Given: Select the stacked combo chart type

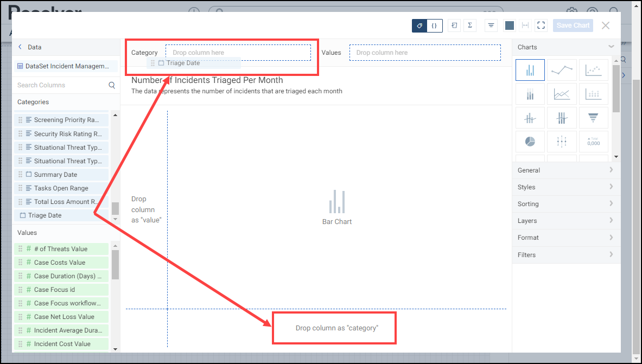Looking at the screenshot, I should [562, 118].
